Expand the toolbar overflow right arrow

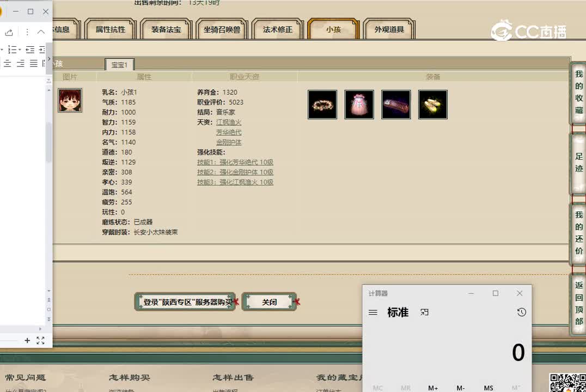click(49, 59)
